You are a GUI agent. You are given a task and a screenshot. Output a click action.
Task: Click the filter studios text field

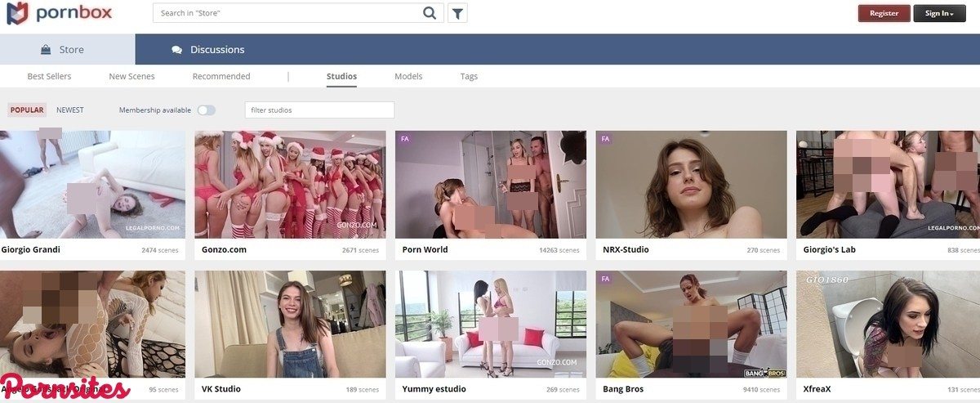(x=319, y=110)
